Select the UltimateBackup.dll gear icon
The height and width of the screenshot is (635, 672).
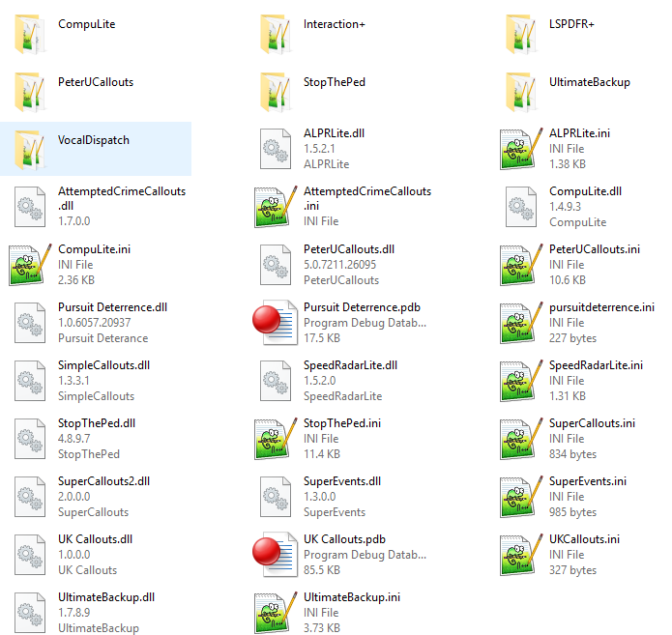pyautogui.click(x=30, y=613)
